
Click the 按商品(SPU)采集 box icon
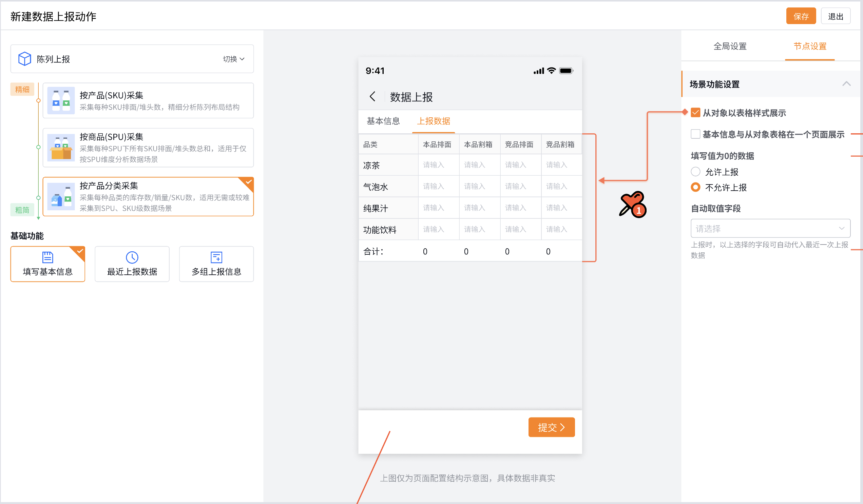click(x=61, y=147)
